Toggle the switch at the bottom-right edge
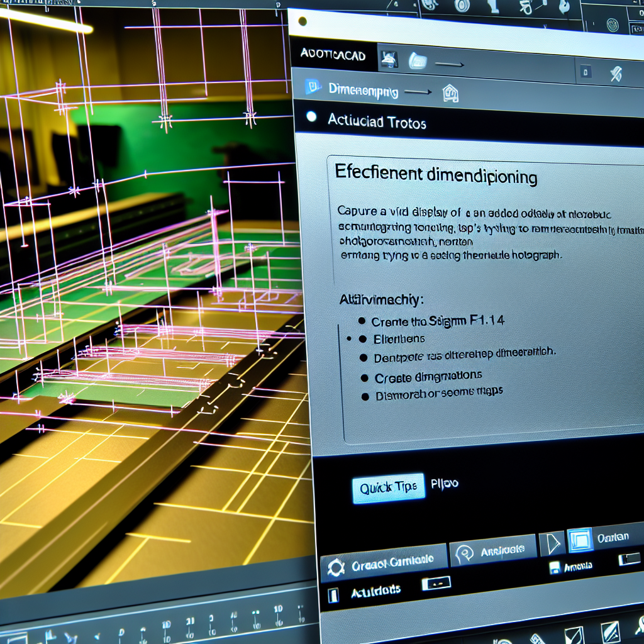The image size is (644, 644). click(629, 558)
